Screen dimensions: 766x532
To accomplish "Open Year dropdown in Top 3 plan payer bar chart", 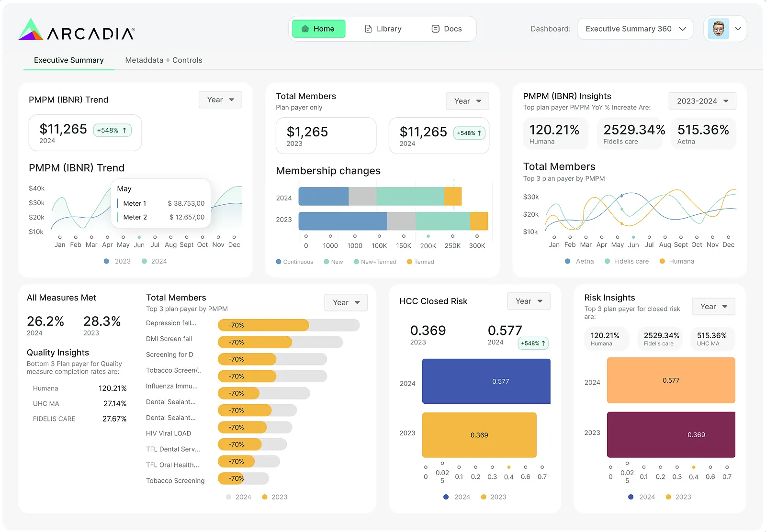I will pos(346,302).
